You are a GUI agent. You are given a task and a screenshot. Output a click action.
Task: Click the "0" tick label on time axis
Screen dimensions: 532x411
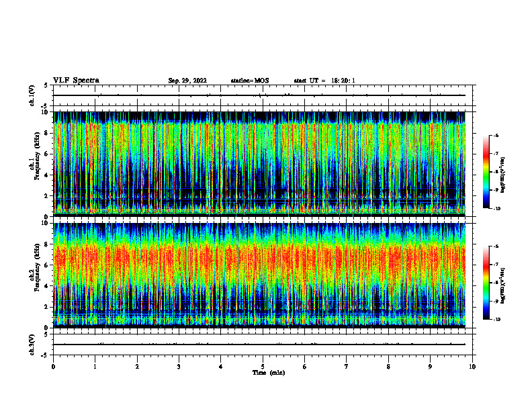pyautogui.click(x=53, y=367)
